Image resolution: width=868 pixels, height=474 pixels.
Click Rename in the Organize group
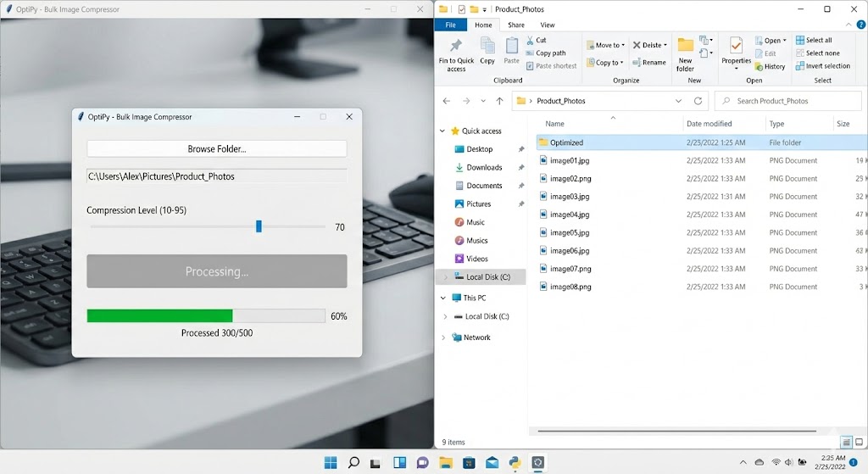tap(648, 63)
